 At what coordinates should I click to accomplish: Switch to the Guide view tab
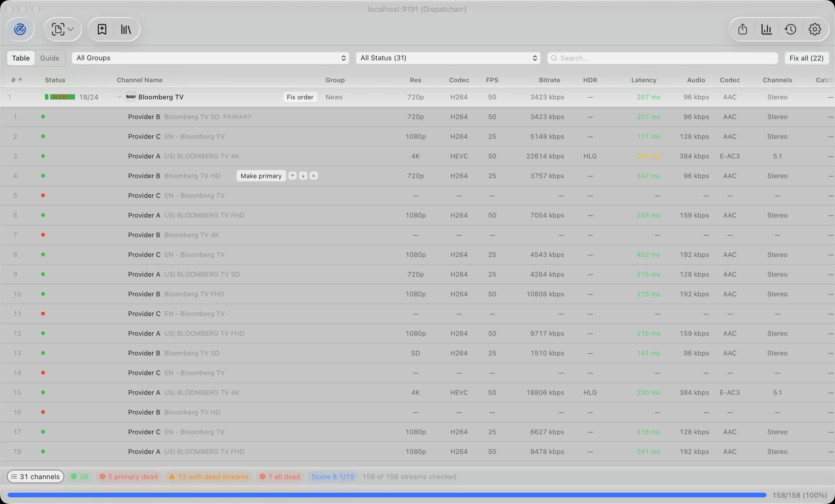[50, 58]
